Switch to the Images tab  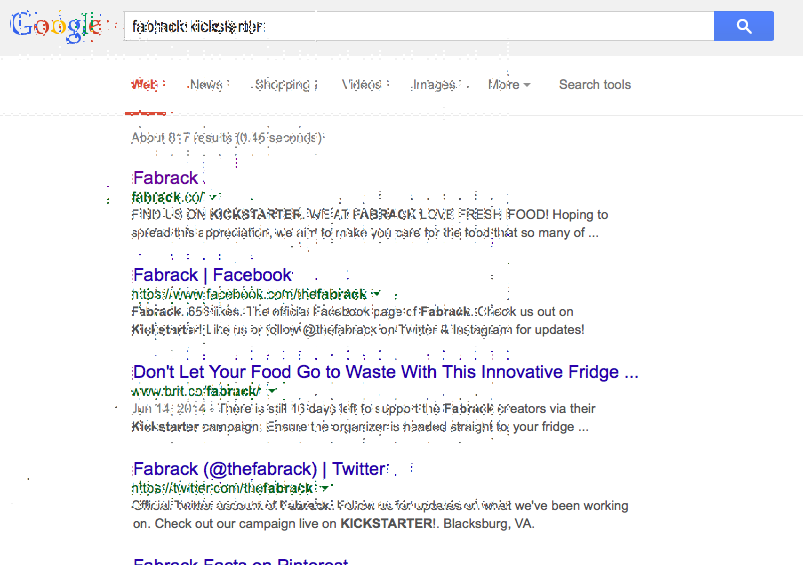coord(434,85)
